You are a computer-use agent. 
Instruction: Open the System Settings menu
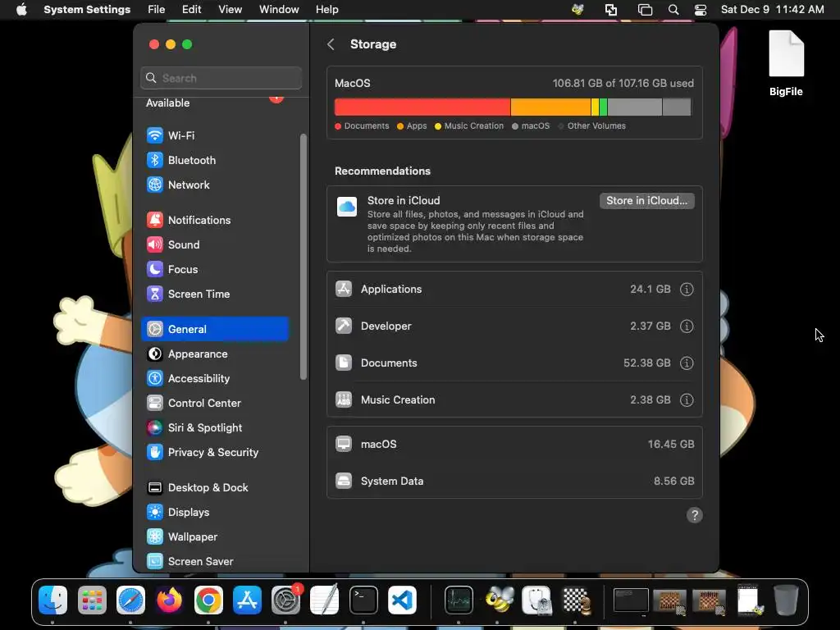[87, 10]
